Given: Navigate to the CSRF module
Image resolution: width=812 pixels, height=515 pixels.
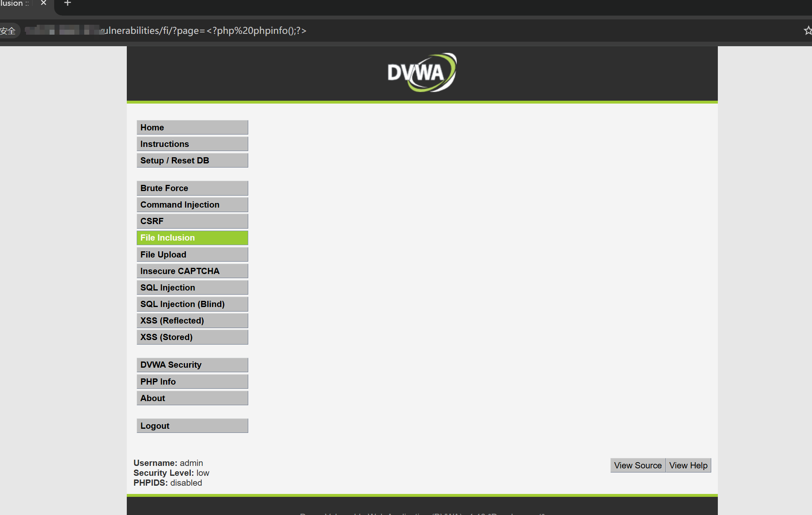Looking at the screenshot, I should click(x=192, y=221).
